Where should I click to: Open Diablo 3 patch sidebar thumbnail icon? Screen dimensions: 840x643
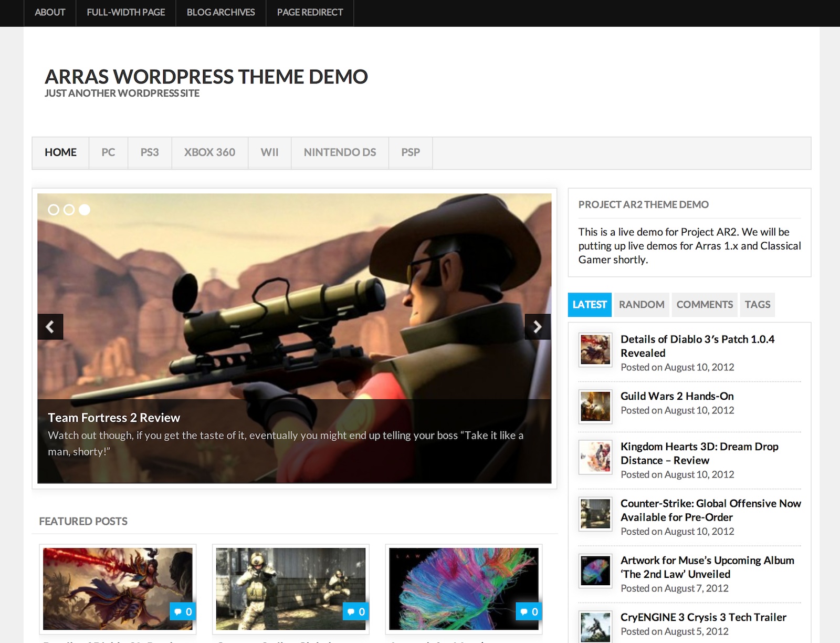(595, 349)
